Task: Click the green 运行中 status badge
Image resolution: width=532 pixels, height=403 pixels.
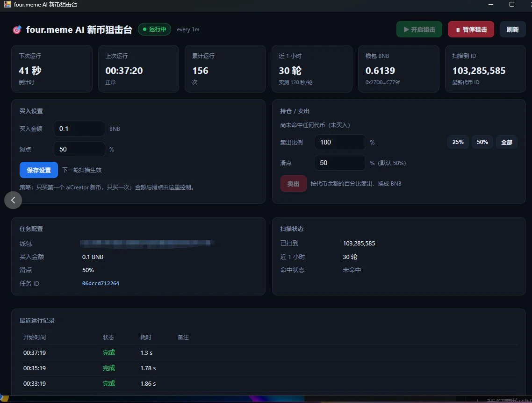Action: click(154, 29)
